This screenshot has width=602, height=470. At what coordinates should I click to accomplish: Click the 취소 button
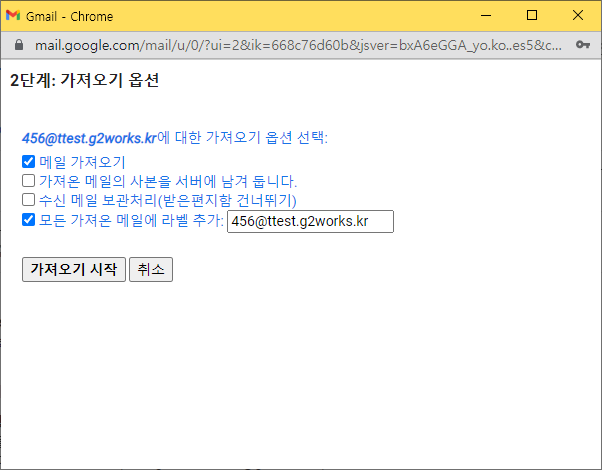tap(151, 269)
